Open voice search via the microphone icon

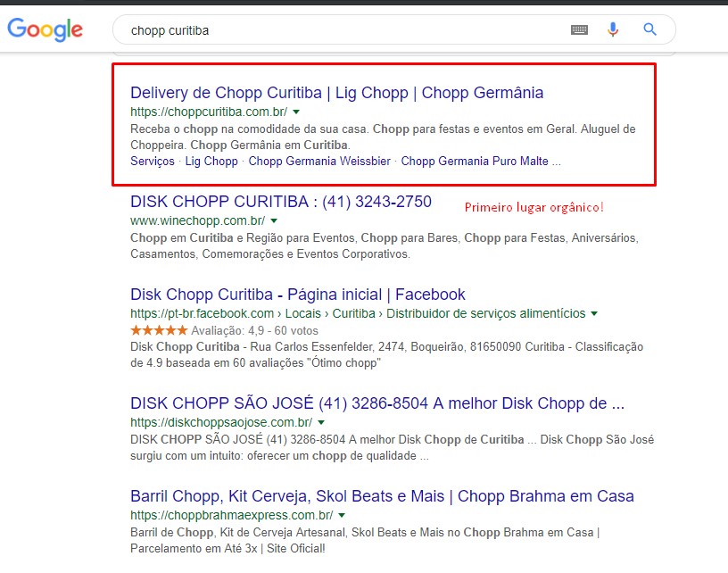coord(613,29)
